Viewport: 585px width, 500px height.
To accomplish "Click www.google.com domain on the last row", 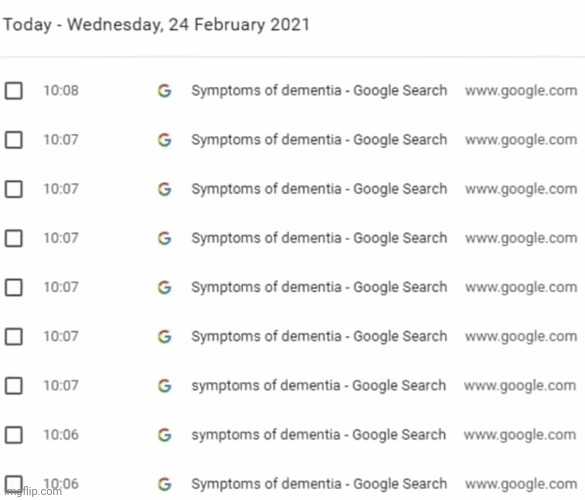I will 521,484.
